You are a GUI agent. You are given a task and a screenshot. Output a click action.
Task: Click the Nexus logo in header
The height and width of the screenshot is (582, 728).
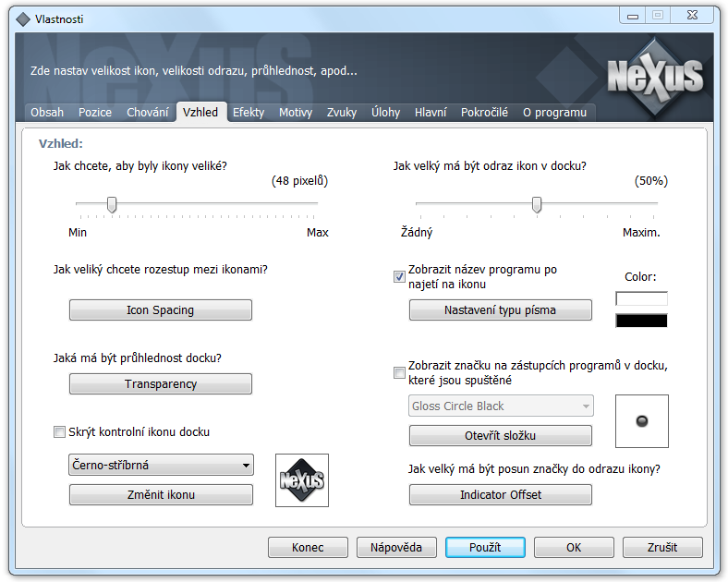tap(655, 77)
